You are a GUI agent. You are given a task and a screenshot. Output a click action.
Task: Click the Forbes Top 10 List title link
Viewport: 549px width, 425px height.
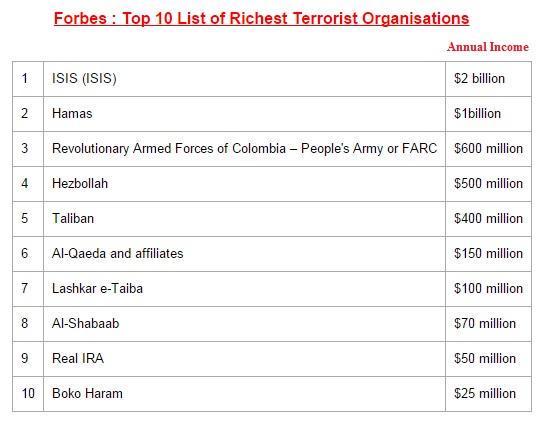tap(261, 19)
